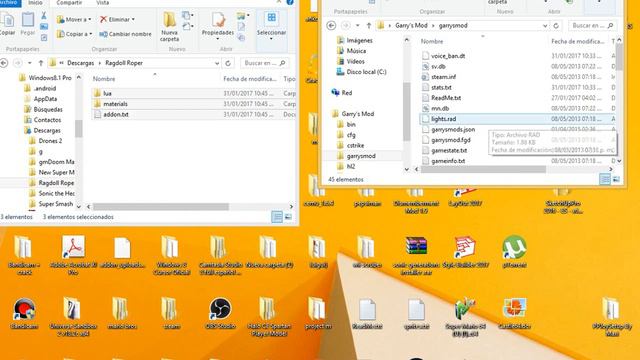
Task: Switch garrysmod window to large icons view
Action: [616, 179]
